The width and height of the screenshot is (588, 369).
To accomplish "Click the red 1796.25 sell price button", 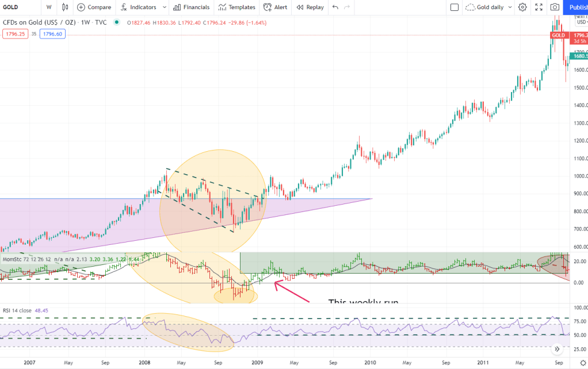I will [x=13, y=34].
